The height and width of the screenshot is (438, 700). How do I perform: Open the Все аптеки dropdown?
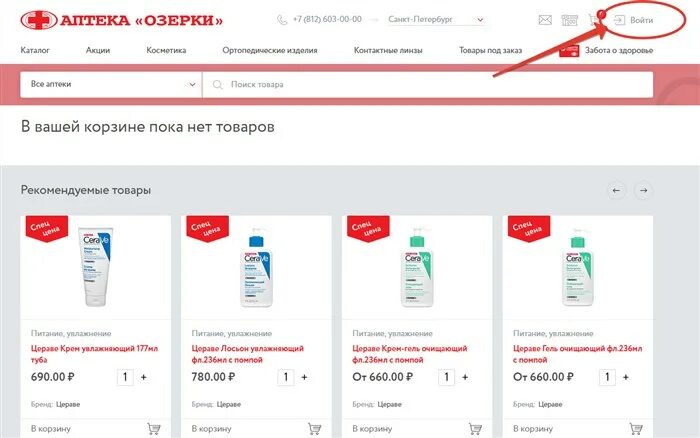click(x=111, y=84)
